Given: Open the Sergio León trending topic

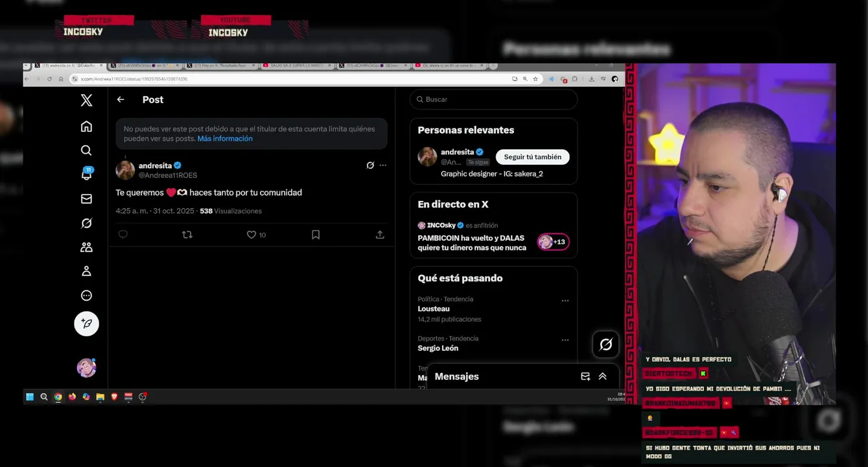Looking at the screenshot, I should point(438,348).
